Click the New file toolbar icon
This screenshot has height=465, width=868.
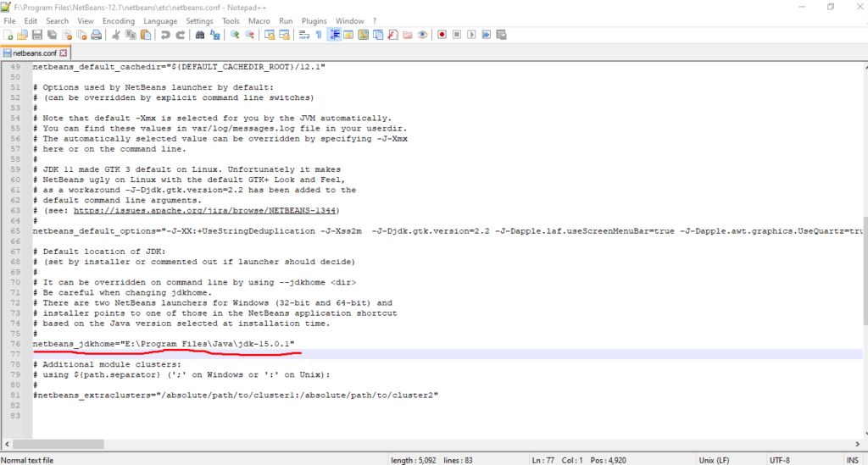pyautogui.click(x=8, y=35)
